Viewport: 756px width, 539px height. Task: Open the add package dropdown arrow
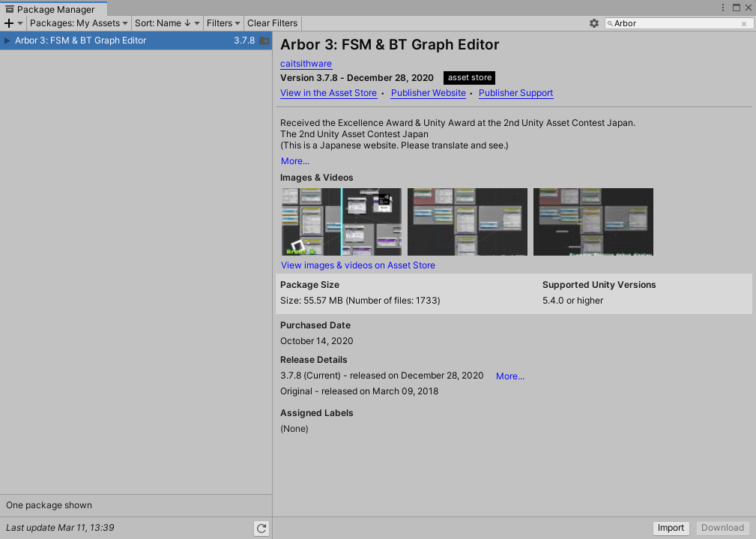(x=19, y=23)
